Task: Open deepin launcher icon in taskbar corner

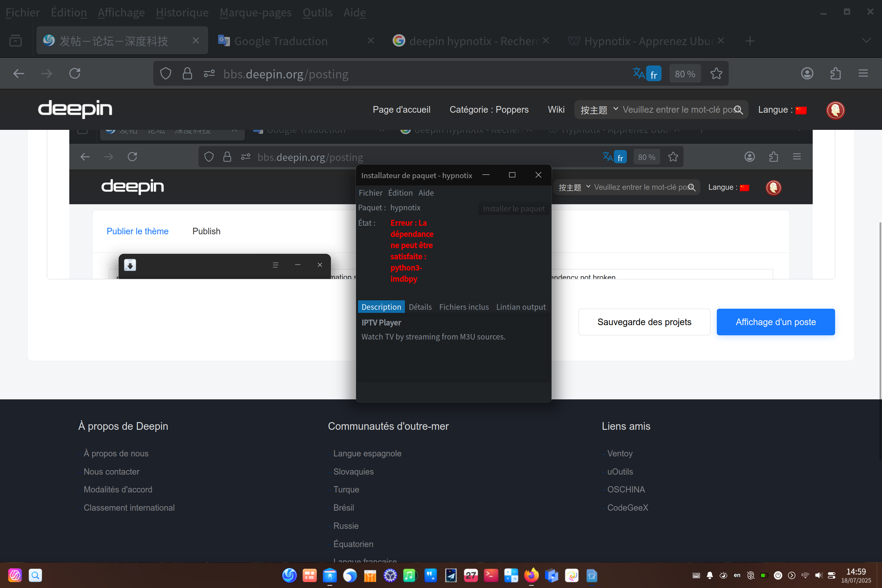Action: 15,575
